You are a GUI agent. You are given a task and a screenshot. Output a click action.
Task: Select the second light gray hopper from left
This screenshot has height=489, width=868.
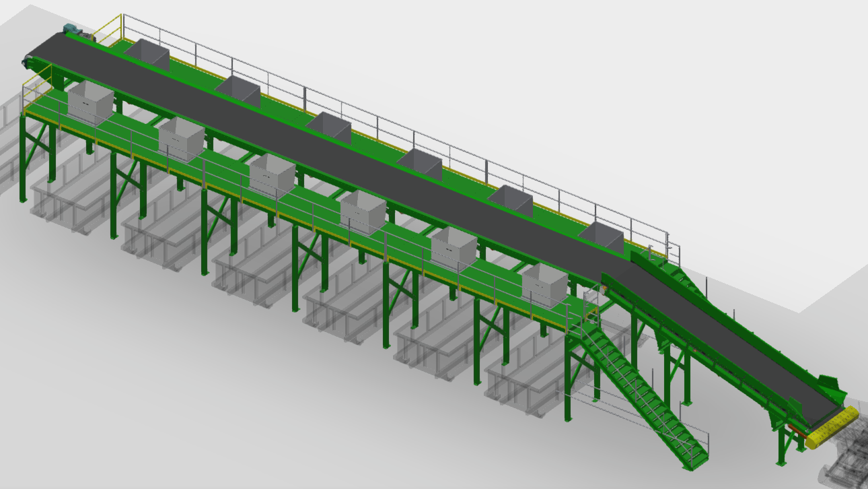[x=181, y=139]
